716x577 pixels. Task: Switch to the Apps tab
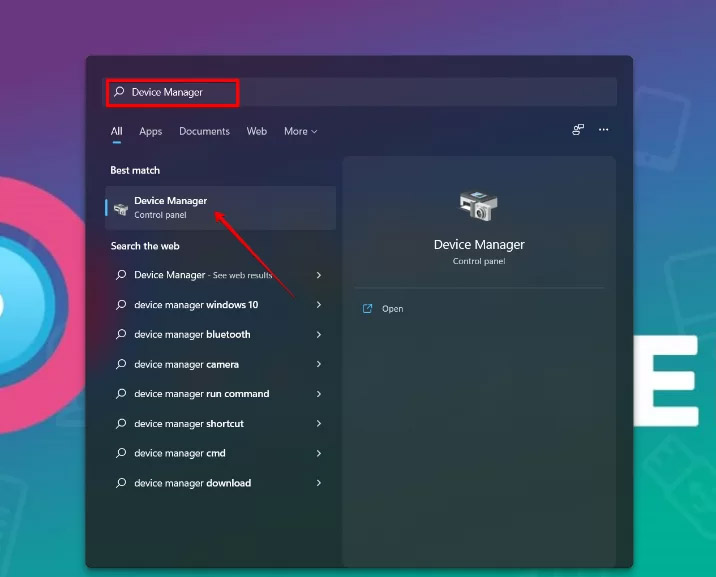[150, 131]
